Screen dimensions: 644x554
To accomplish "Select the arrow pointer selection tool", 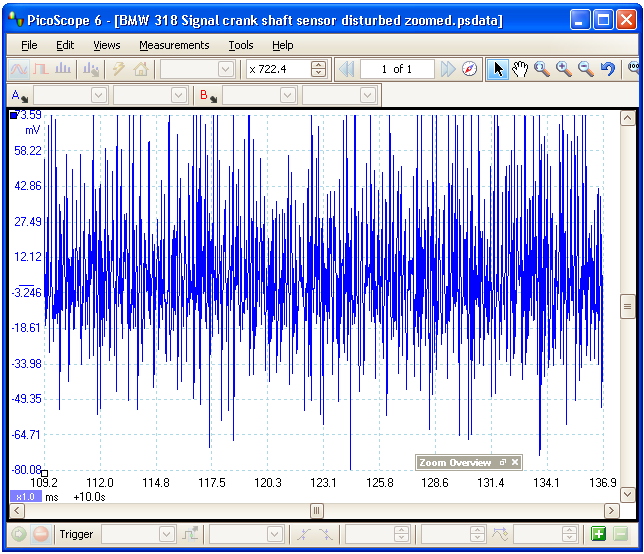I will pyautogui.click(x=498, y=69).
